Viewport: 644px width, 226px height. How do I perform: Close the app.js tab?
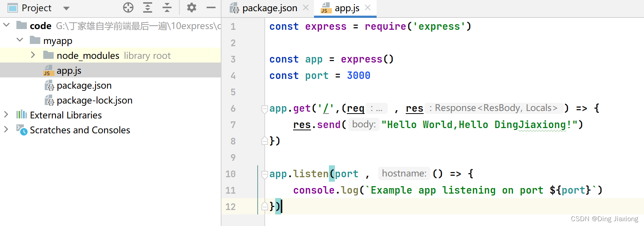[368, 8]
